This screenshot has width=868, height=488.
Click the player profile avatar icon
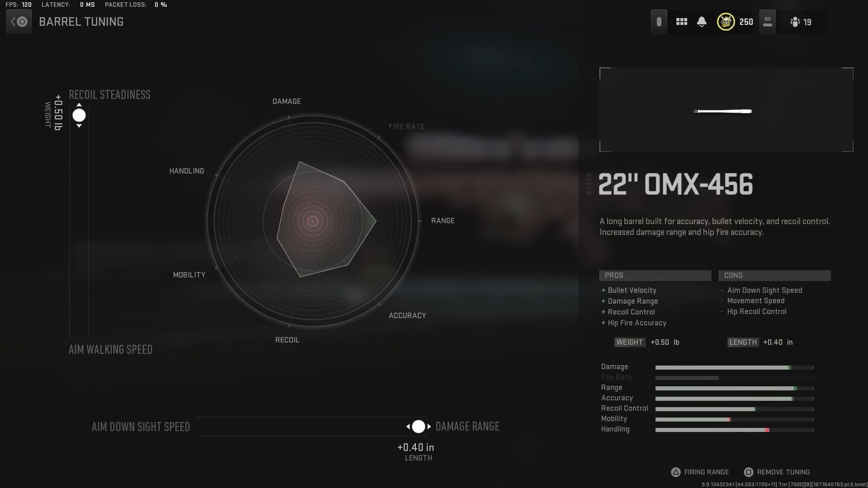(726, 21)
